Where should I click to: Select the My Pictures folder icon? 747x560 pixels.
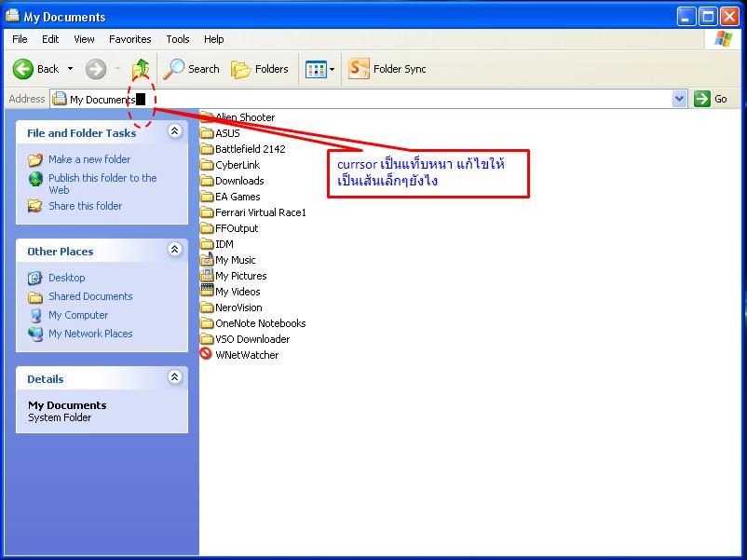[207, 276]
